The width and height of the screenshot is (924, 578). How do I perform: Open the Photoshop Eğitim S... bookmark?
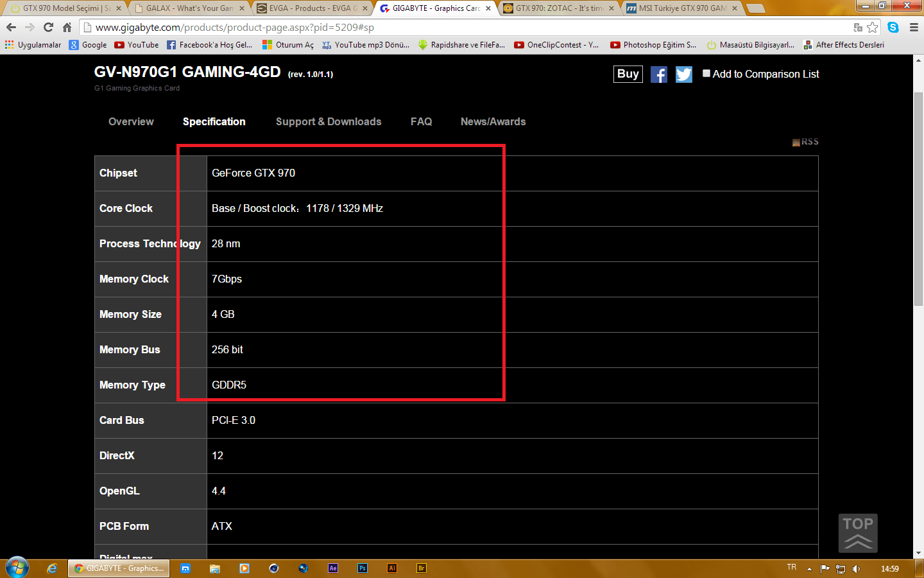coord(653,45)
